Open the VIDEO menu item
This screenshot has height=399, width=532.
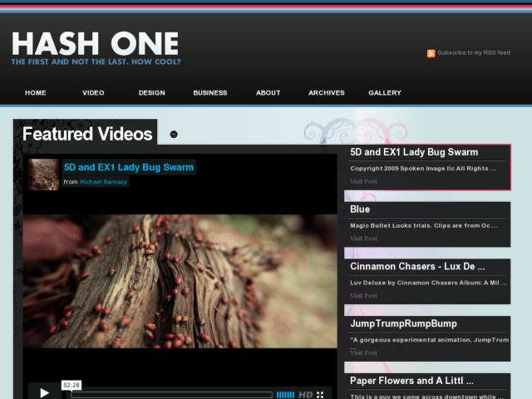tap(93, 92)
